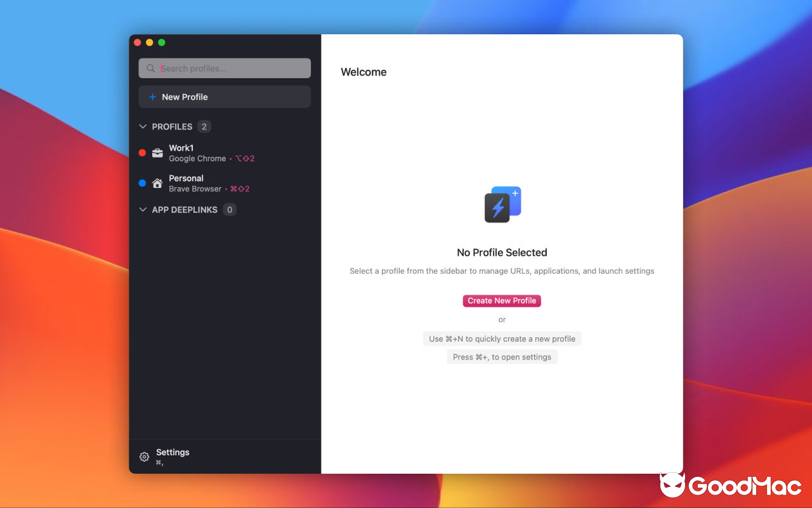The image size is (812, 508).
Task: Click New Profile in the sidebar
Action: (x=185, y=97)
